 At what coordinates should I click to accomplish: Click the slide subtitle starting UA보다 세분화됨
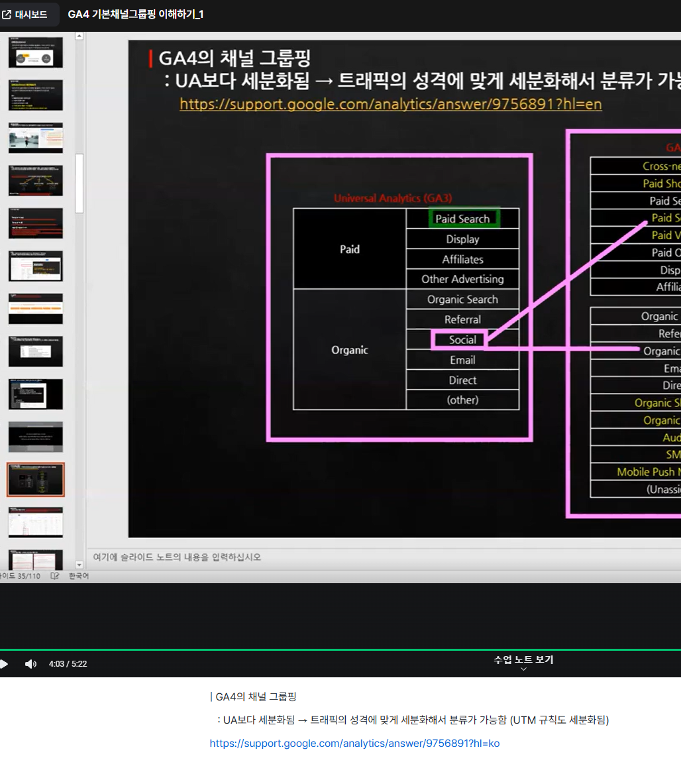click(422, 80)
